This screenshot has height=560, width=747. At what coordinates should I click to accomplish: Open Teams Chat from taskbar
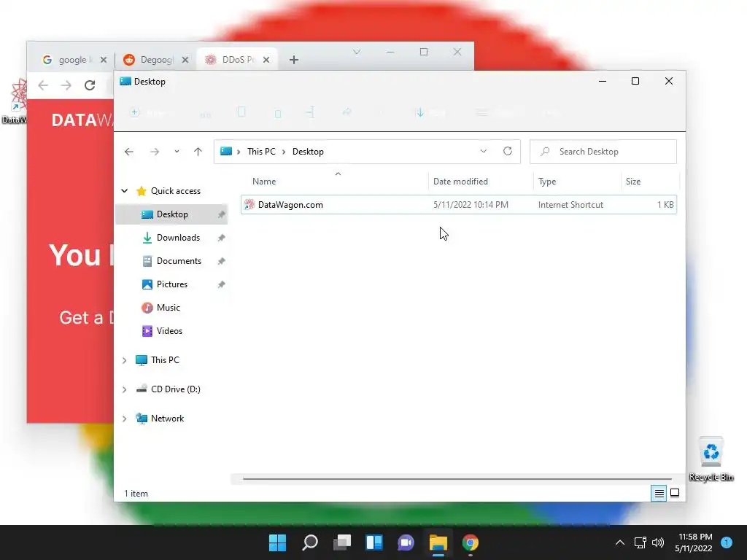(406, 542)
